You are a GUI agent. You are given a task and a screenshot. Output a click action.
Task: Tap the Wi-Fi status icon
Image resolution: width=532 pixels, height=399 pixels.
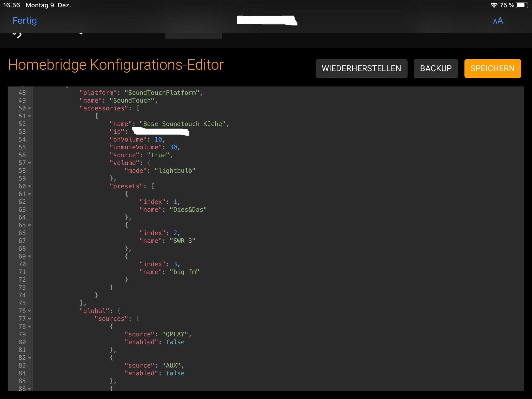coord(494,5)
